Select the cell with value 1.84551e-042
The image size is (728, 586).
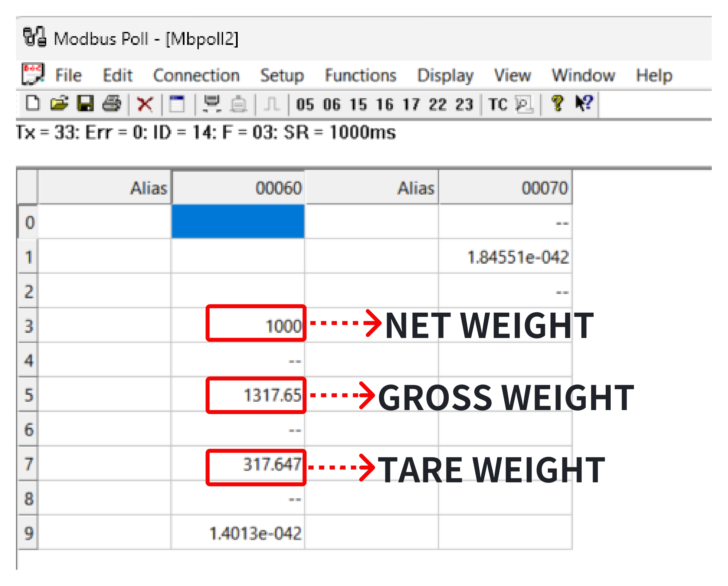click(506, 256)
